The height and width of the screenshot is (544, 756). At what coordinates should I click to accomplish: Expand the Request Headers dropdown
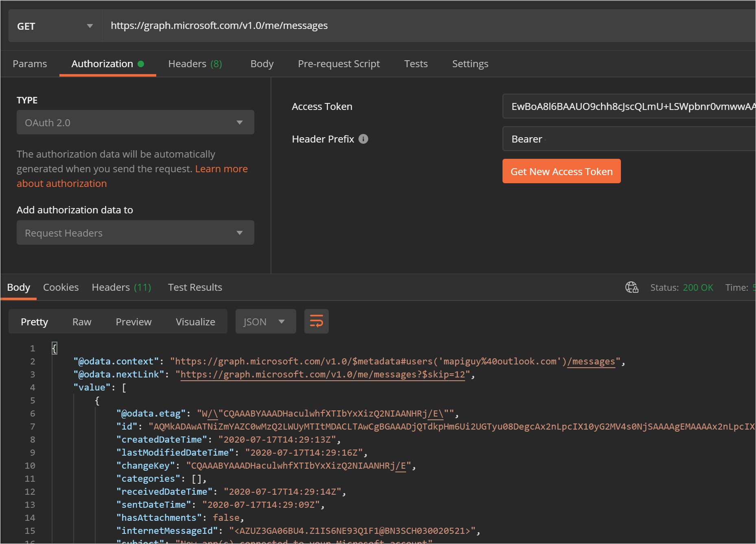pos(135,233)
